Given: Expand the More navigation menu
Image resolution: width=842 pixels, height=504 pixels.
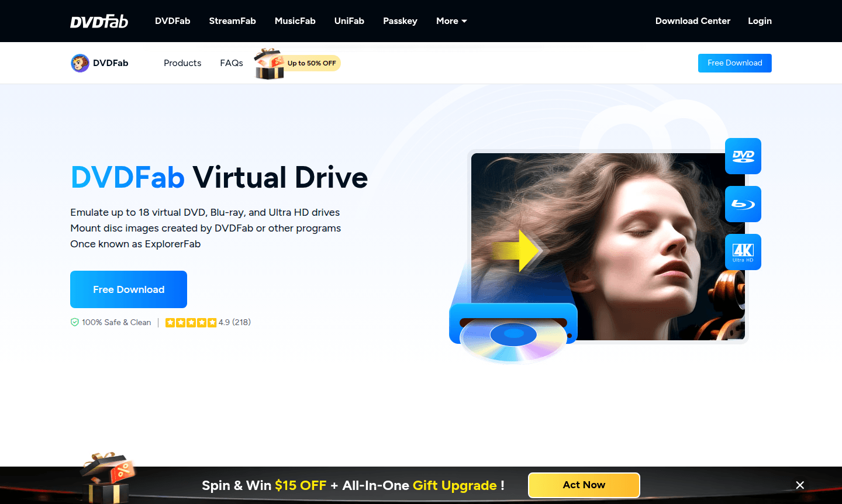Looking at the screenshot, I should pyautogui.click(x=451, y=21).
